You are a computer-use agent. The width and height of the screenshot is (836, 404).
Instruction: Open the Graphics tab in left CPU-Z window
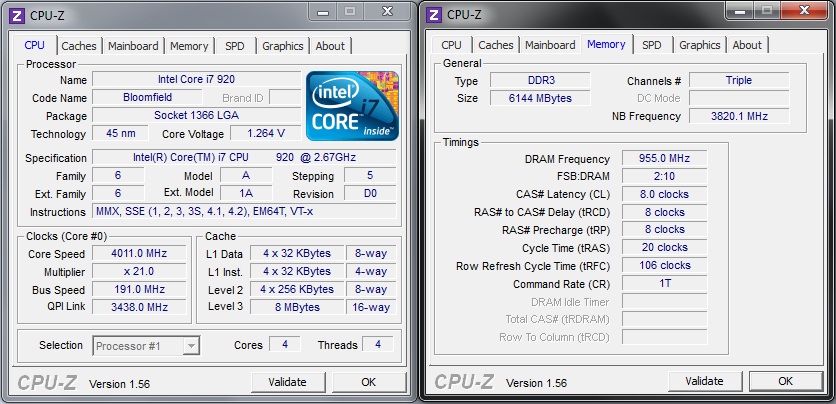(x=283, y=46)
